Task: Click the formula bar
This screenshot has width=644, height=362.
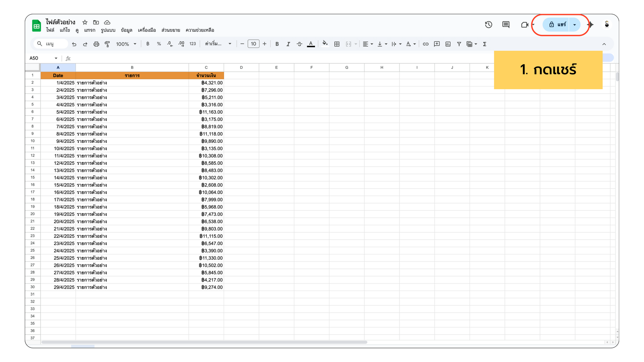Action: 282,58
